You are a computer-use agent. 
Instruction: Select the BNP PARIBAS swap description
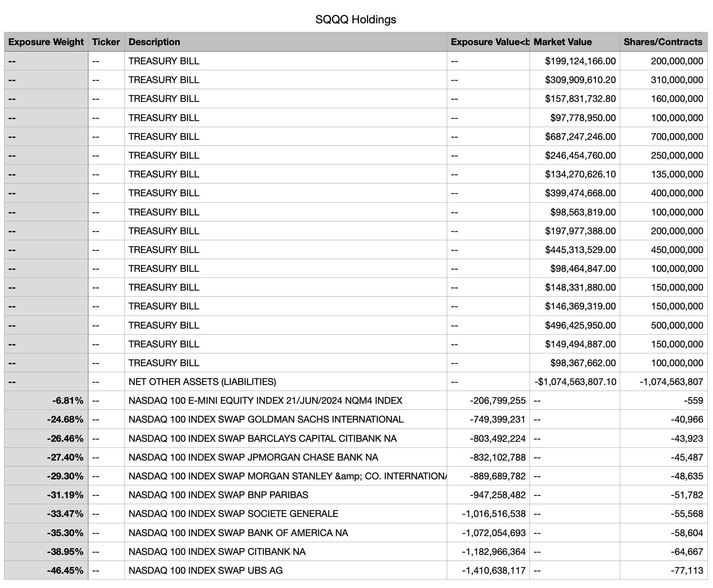tap(285, 495)
